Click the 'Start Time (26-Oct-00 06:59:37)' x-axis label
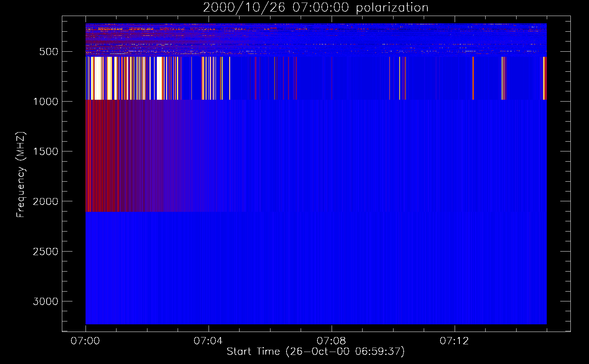Image resolution: width=589 pixels, height=364 pixels. [x=316, y=352]
